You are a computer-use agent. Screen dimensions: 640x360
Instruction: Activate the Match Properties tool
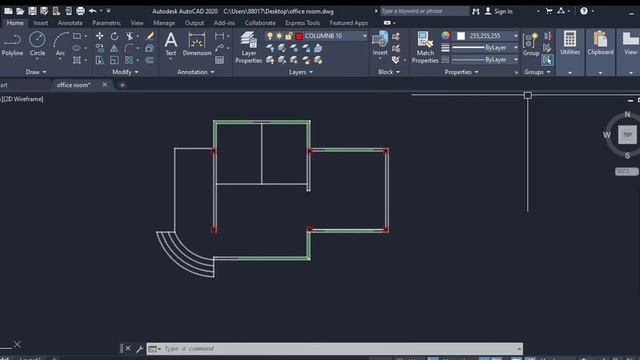click(x=425, y=47)
